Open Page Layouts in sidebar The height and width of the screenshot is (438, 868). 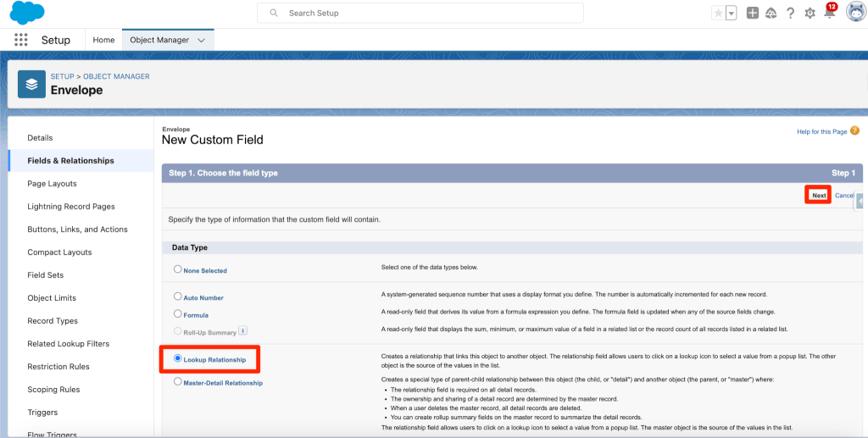coord(52,184)
